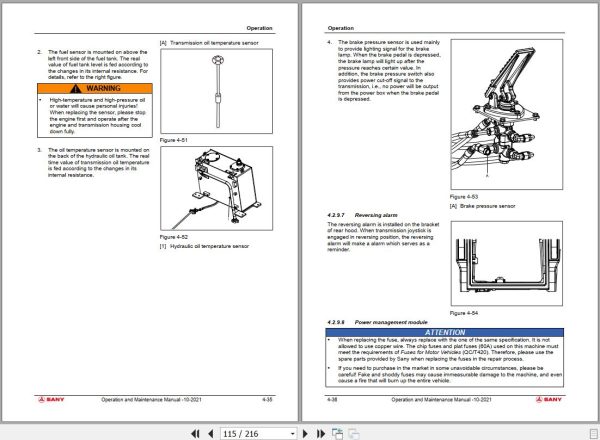Viewport: 600px width, 440px height.
Task: Click the brake pedal illustration
Action: point(507,114)
